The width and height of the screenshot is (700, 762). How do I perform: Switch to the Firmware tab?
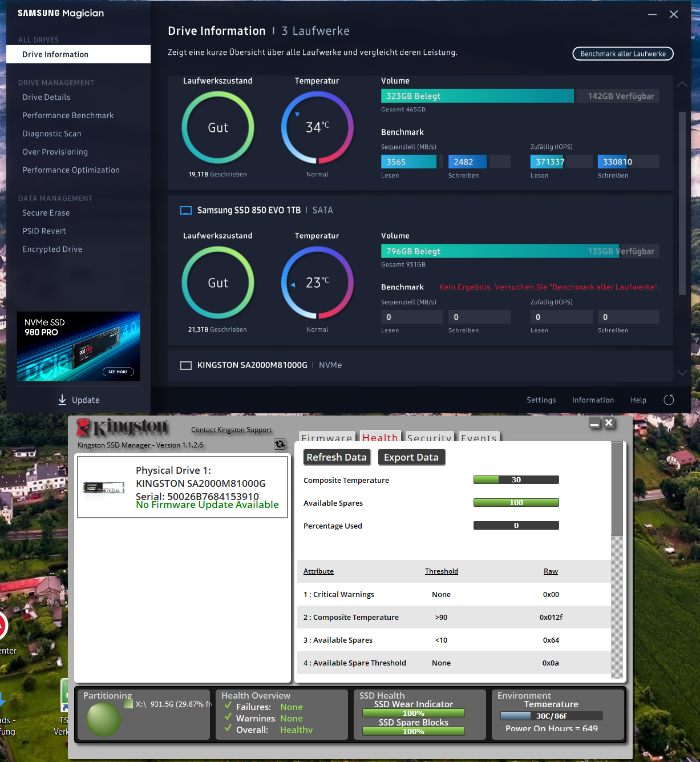point(327,437)
